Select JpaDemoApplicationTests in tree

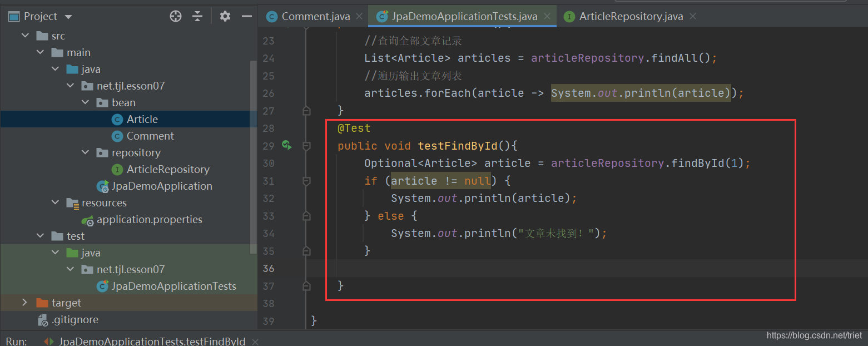pos(174,286)
